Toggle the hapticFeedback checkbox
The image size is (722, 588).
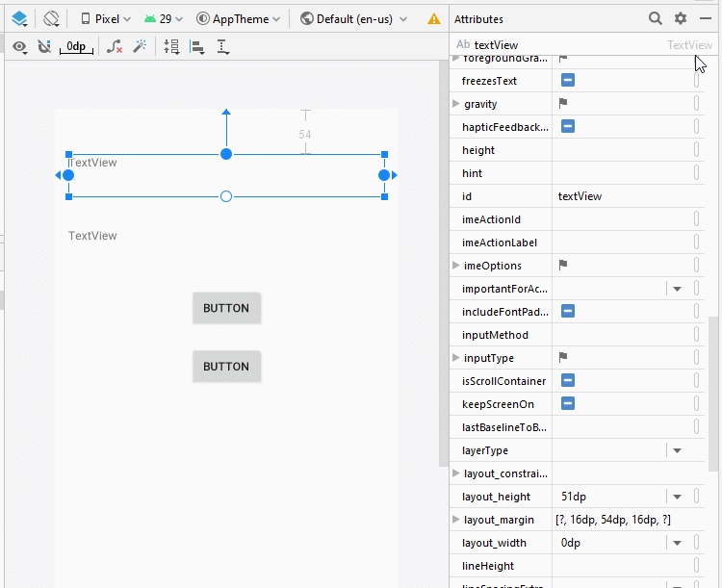[568, 126]
